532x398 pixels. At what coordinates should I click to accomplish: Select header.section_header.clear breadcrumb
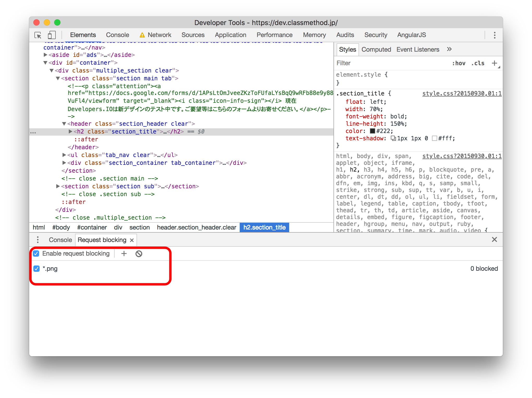pos(196,227)
